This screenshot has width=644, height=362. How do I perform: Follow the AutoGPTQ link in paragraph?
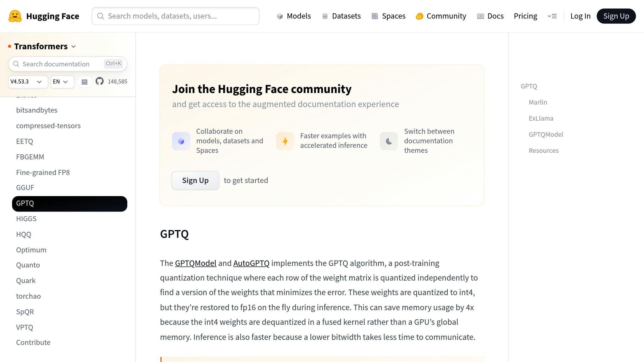tap(251, 263)
